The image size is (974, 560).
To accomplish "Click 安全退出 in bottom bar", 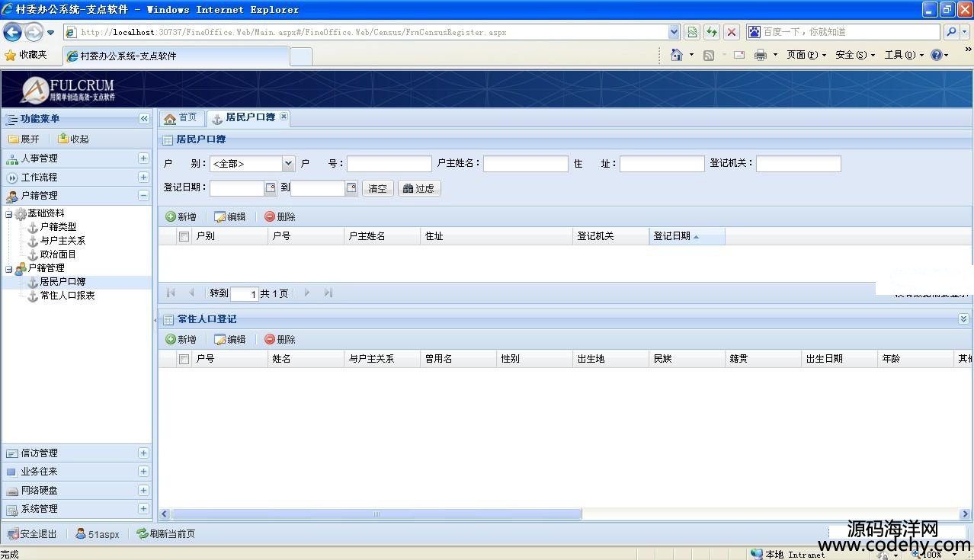I will [32, 534].
